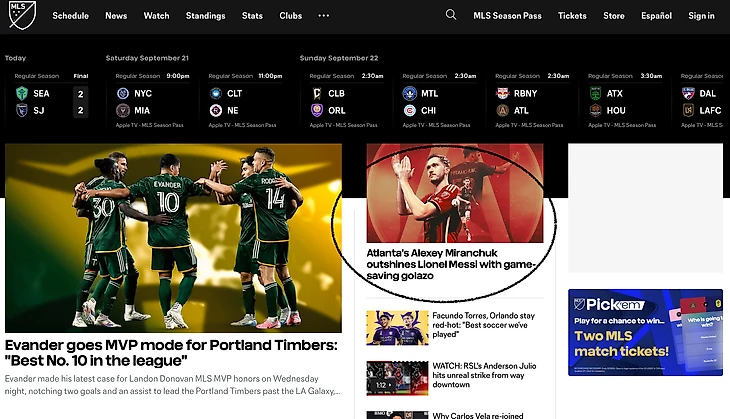
Task: Open the News menu item
Action: (x=116, y=15)
